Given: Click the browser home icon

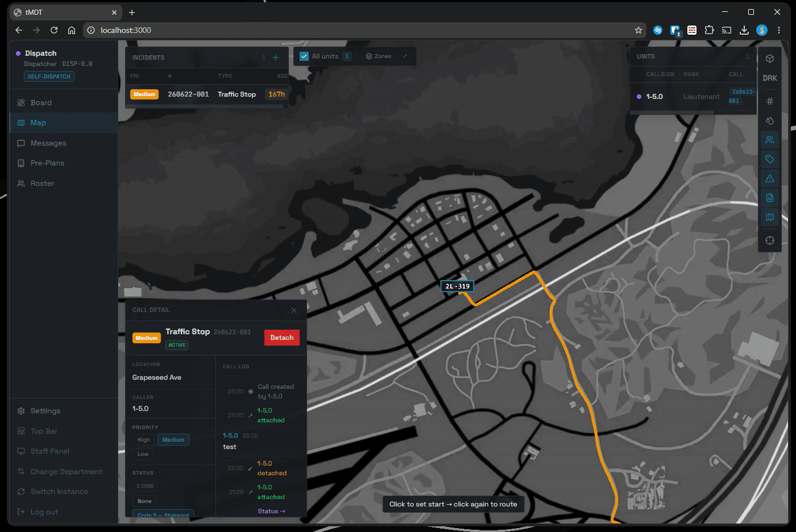Looking at the screenshot, I should pyautogui.click(x=72, y=30).
